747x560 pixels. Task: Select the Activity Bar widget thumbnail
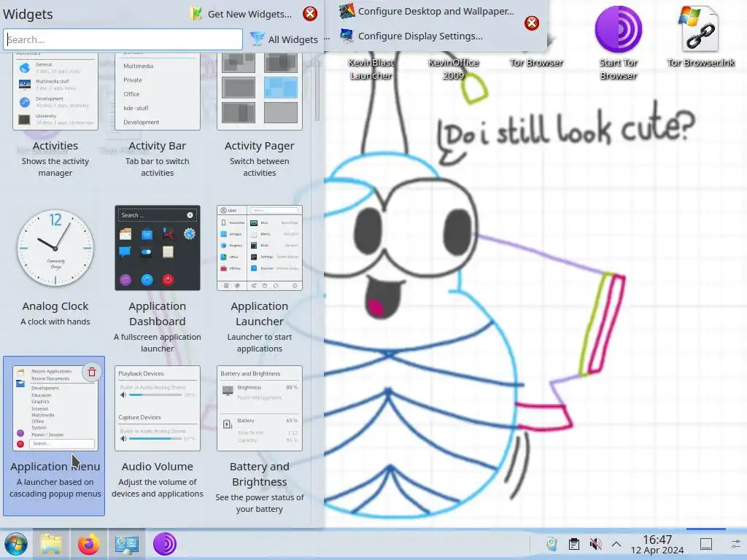click(x=158, y=91)
